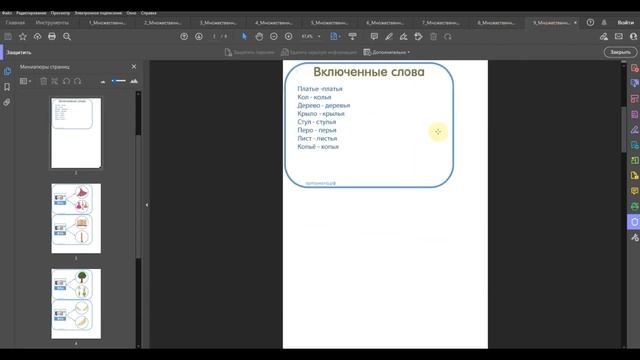This screenshot has height=360, width=640.
Task: Select the arrow selection tool
Action: [x=244, y=37]
